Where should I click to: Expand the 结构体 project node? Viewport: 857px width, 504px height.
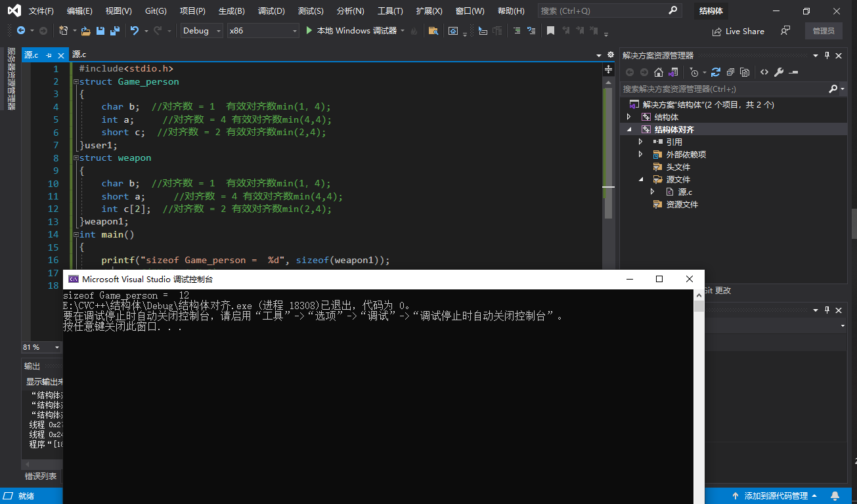point(628,117)
